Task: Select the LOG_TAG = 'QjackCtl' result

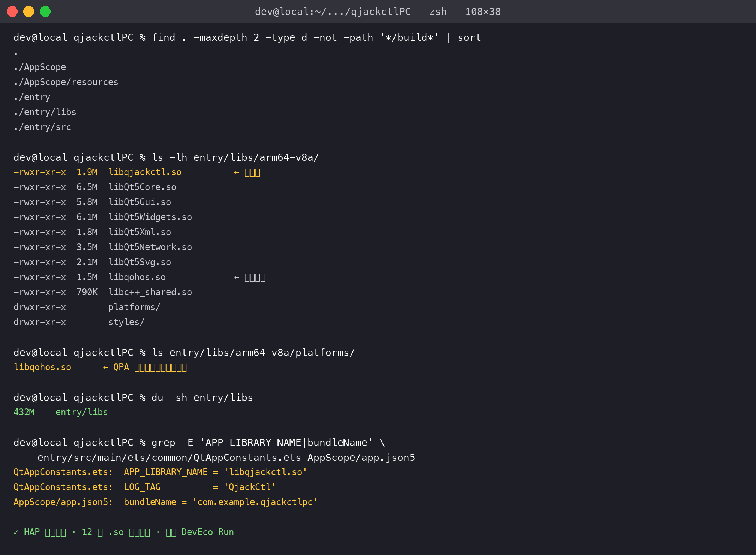Action: 199,487
